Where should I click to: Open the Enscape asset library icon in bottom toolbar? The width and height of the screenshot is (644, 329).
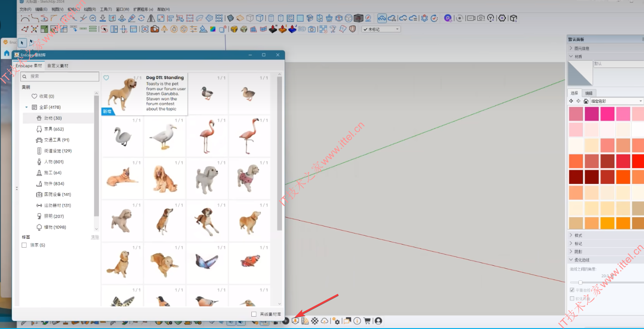click(x=295, y=321)
